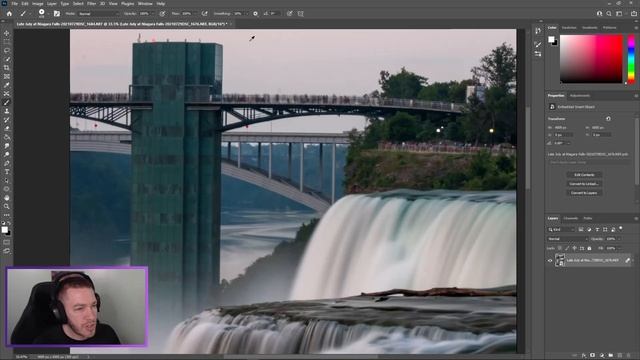640x360 pixels.
Task: Pick a color in the color field
Action: pyautogui.click(x=591, y=59)
